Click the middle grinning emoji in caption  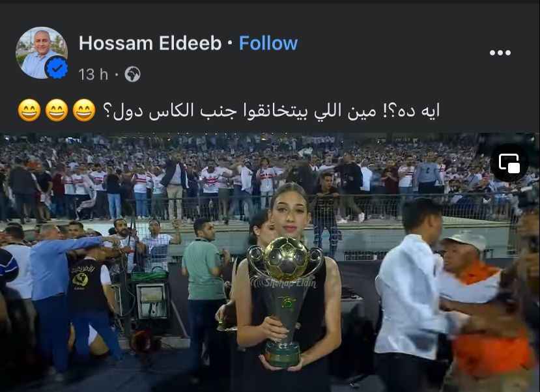pyautogui.click(x=57, y=110)
